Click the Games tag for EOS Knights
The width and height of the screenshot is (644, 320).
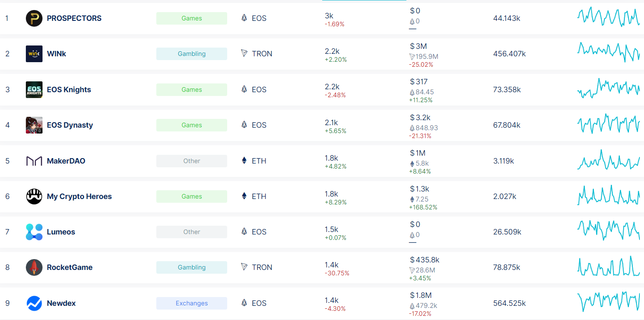[x=191, y=90]
